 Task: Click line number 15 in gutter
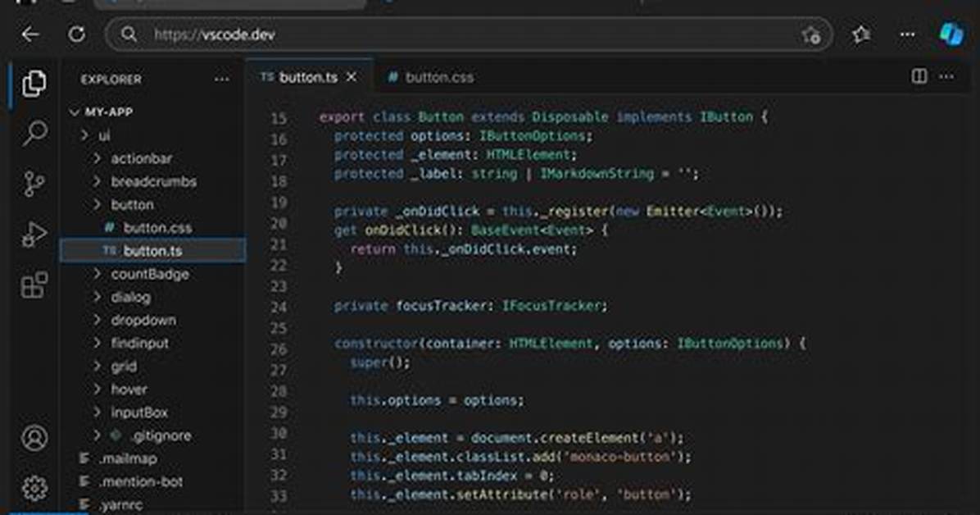279,117
